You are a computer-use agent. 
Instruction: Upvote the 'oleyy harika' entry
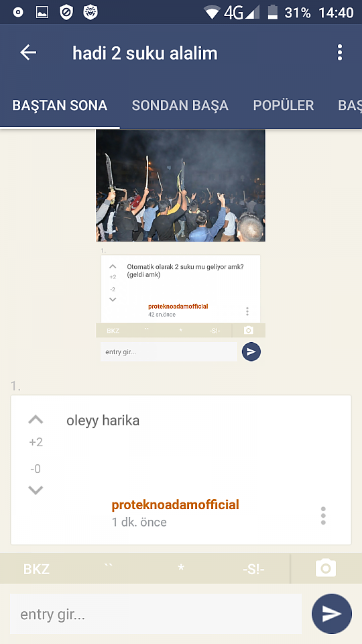(x=36, y=419)
